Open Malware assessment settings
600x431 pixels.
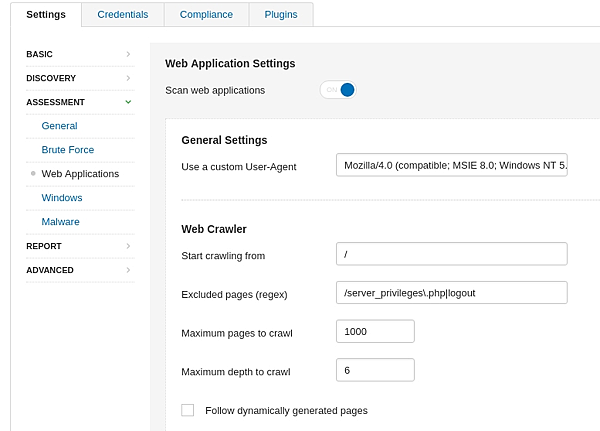[x=60, y=222]
